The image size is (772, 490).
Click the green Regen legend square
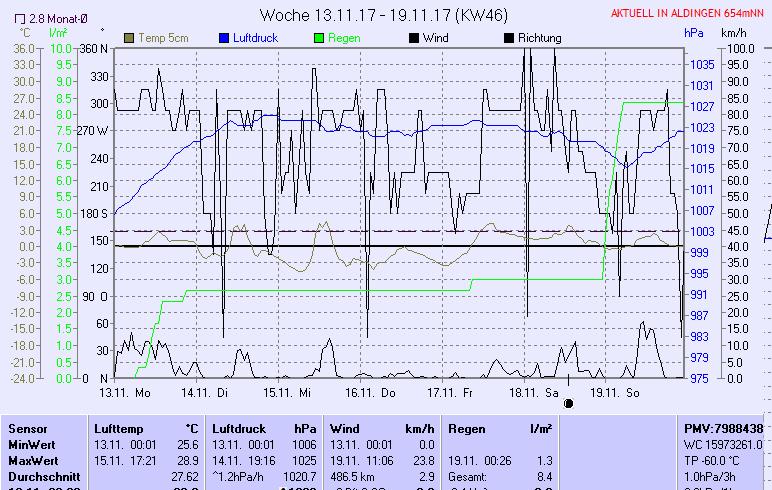(319, 38)
